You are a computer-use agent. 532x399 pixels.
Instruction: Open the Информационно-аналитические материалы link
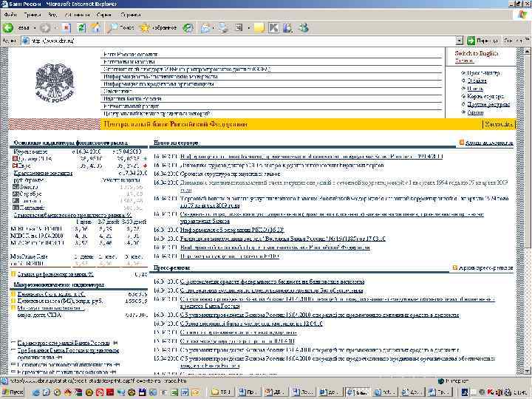160,77
